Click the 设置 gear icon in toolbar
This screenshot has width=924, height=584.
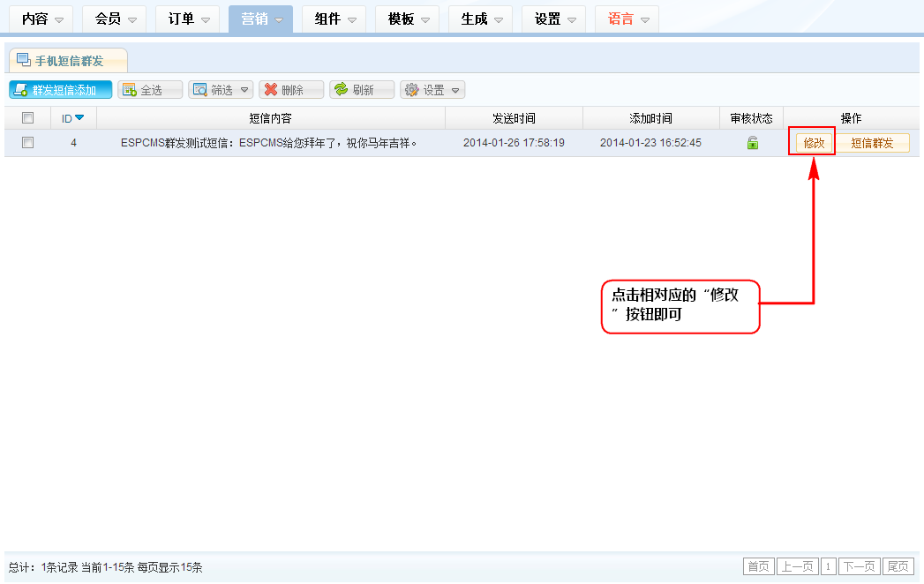(x=411, y=90)
